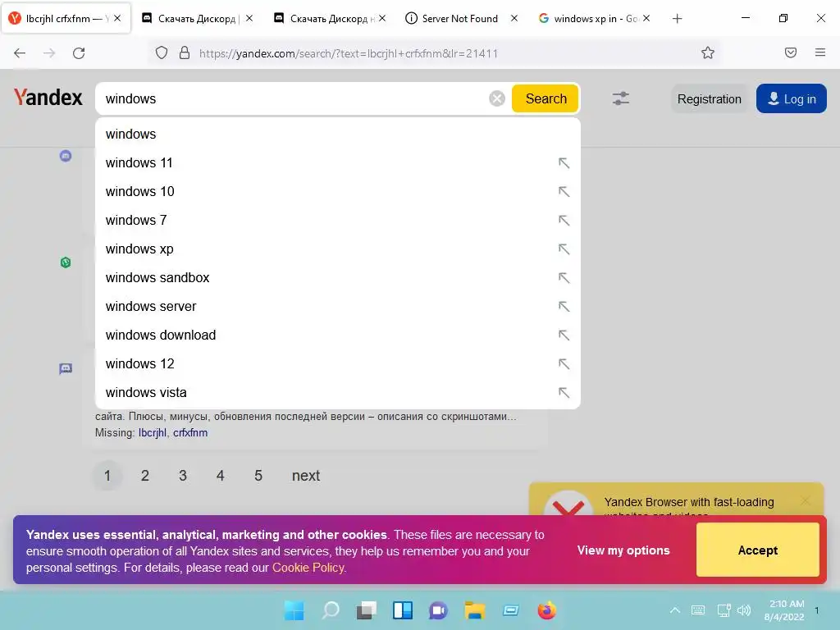Switch to the windows xp Google tab

595,19
